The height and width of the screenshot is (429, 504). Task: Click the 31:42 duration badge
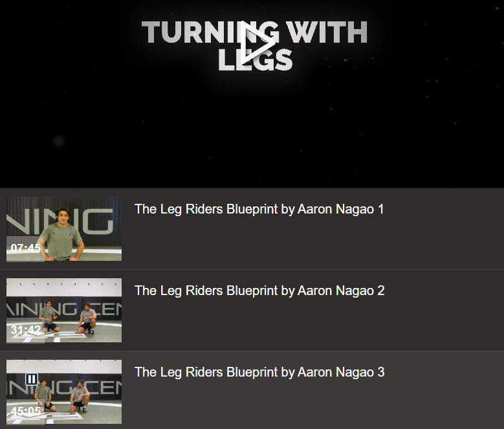25,330
